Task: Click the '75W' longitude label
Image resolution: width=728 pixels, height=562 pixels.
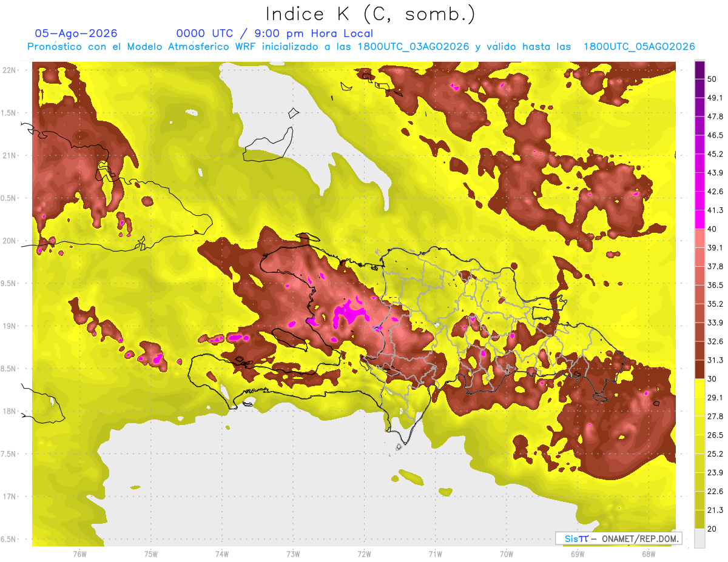Action: click(x=151, y=554)
